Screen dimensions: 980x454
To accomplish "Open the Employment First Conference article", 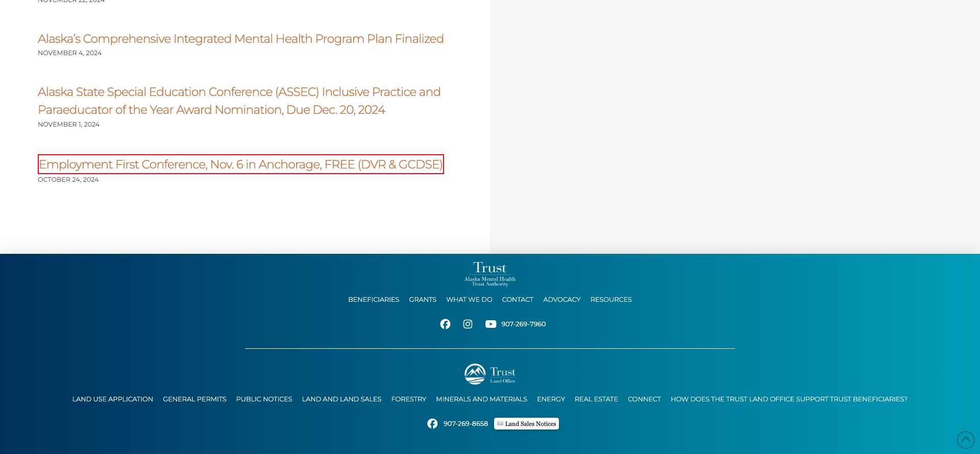I will [240, 164].
